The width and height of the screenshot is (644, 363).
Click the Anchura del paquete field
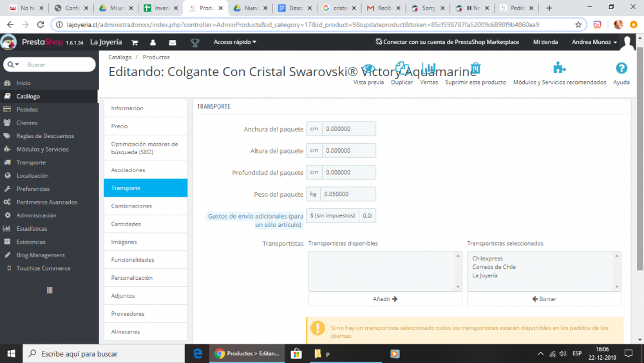[x=348, y=129]
